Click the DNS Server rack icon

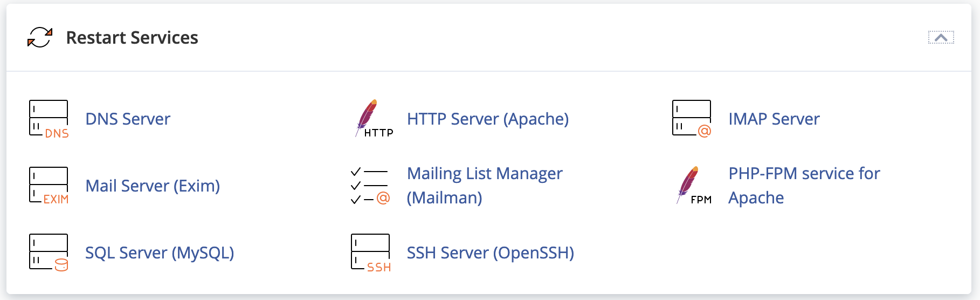click(x=49, y=119)
